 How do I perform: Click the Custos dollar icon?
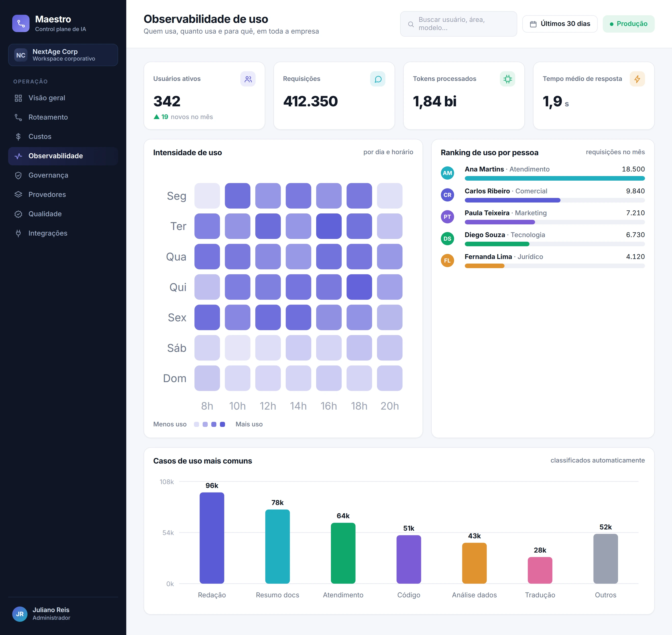18,136
